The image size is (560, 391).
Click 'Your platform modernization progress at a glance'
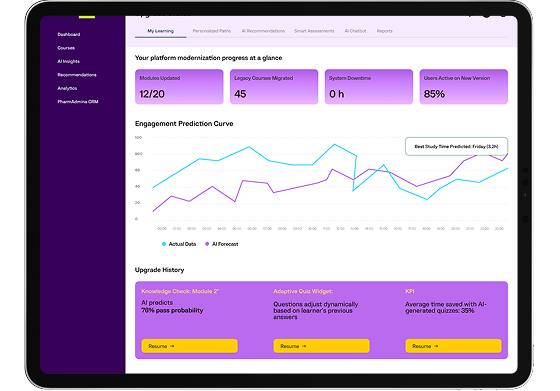tap(209, 58)
